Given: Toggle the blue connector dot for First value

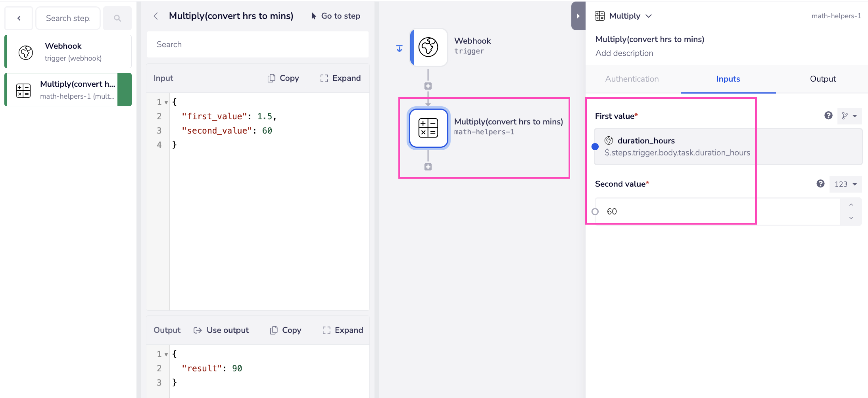Looking at the screenshot, I should (595, 147).
